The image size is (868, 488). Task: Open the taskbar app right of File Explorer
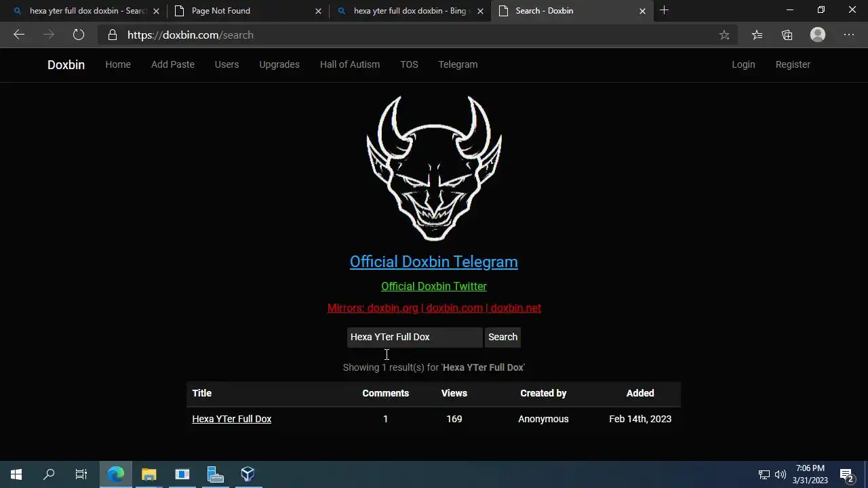pos(182,474)
